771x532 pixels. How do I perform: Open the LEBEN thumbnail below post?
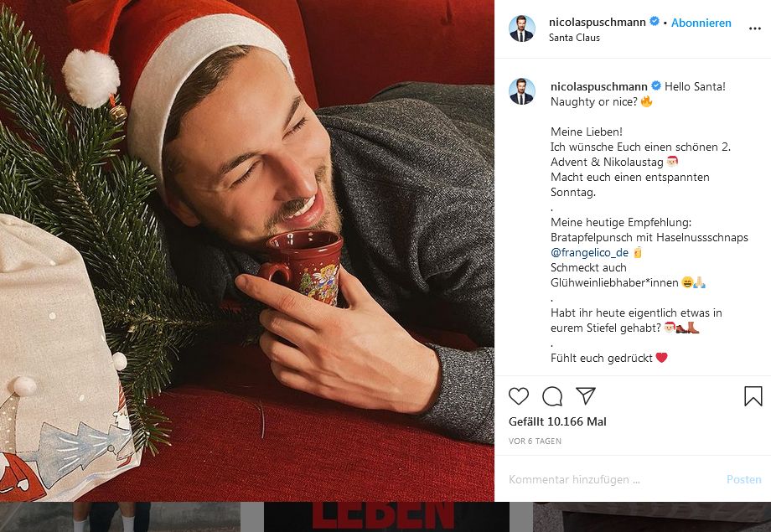pos(385,517)
